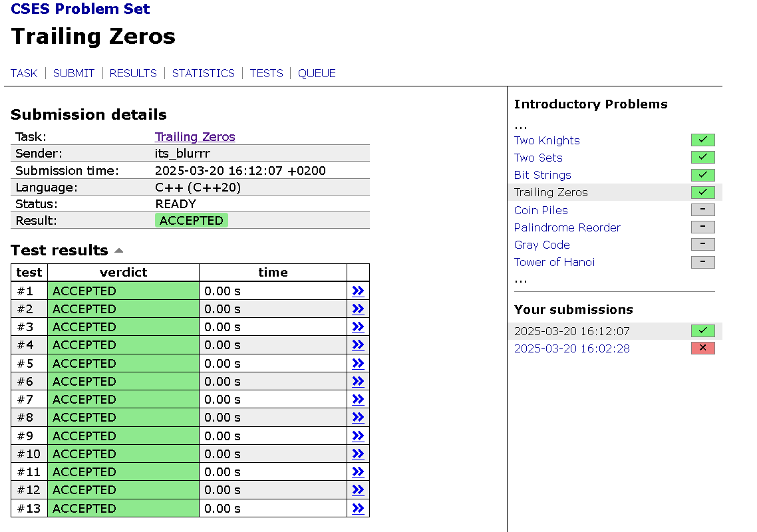Open details arrow for test #13

358,508
